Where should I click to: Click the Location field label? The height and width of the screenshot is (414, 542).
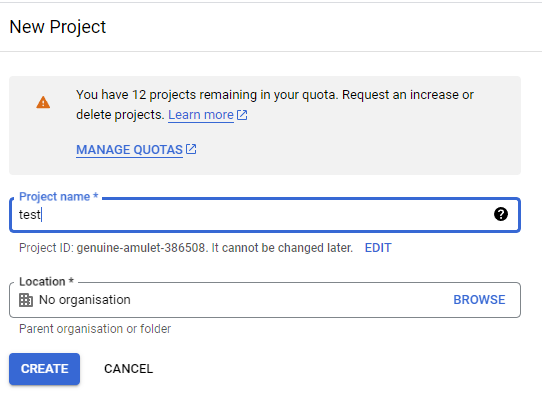pyautogui.click(x=46, y=281)
